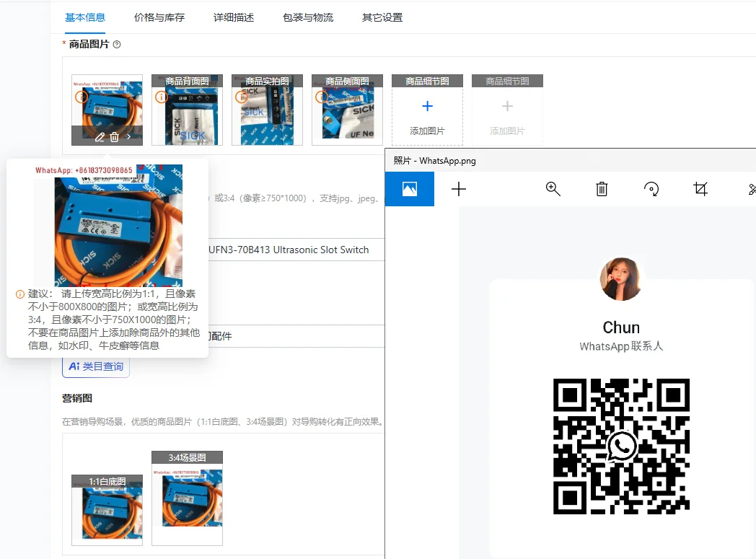Open the 基本信息 tab
Screen dimensions: 756x559
tap(85, 18)
